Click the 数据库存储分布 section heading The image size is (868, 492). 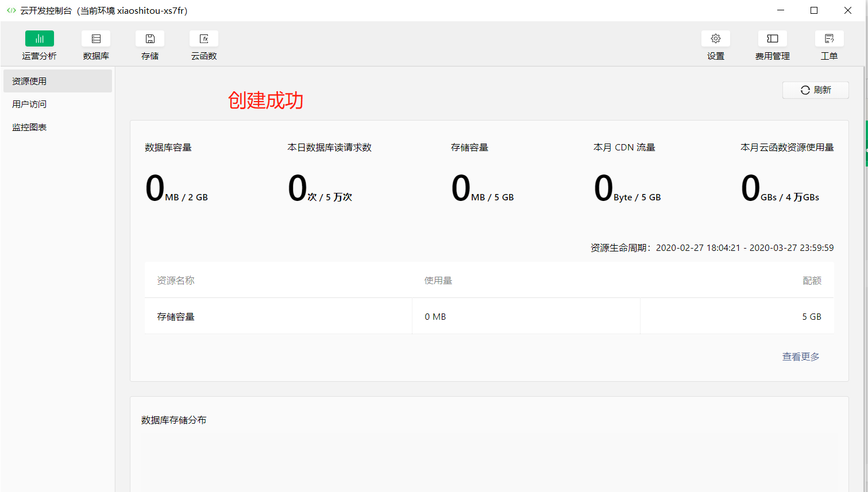point(173,420)
